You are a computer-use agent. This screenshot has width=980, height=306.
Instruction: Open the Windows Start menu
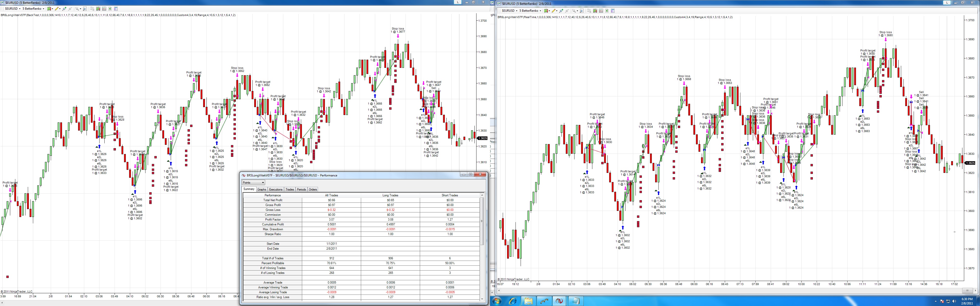click(x=497, y=301)
